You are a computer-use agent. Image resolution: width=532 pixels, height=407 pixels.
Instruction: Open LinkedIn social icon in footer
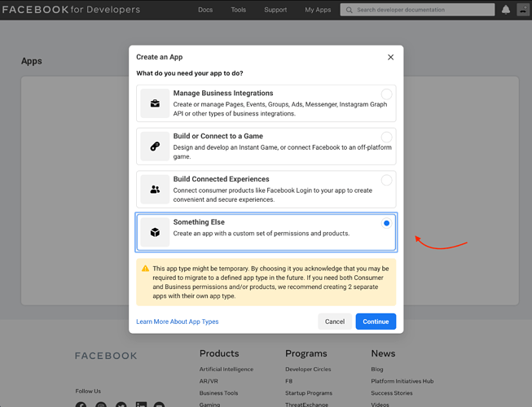click(x=141, y=405)
